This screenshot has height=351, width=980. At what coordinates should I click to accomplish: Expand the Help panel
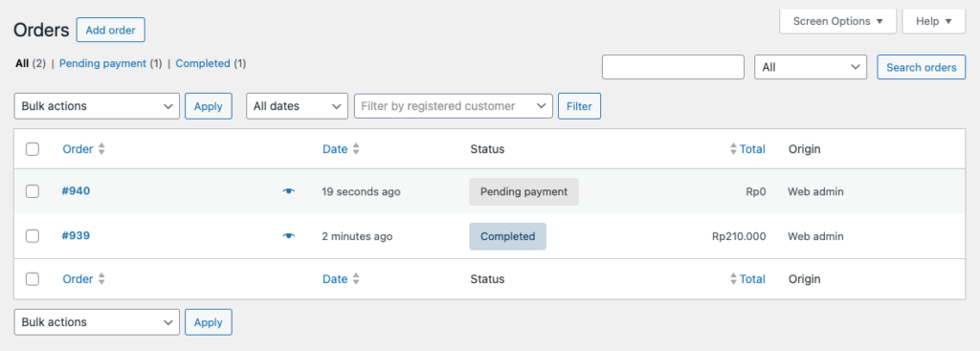(x=934, y=21)
